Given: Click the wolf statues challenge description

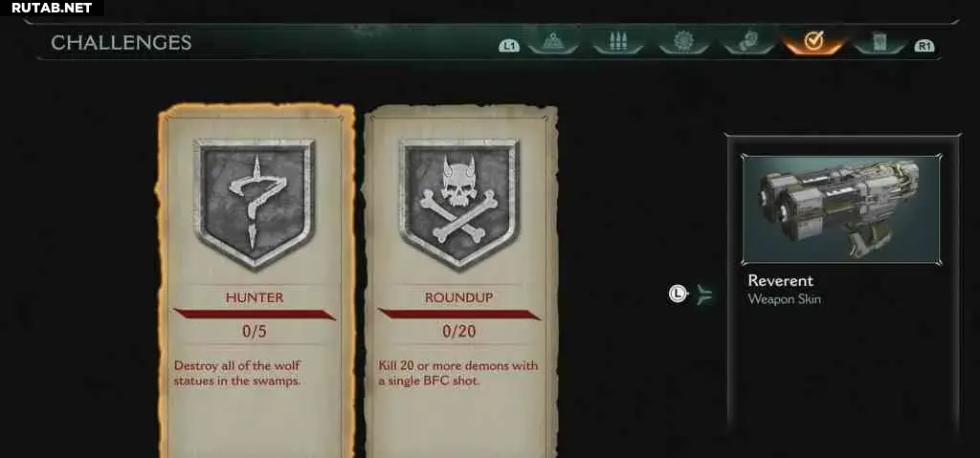Looking at the screenshot, I should coord(237,372).
